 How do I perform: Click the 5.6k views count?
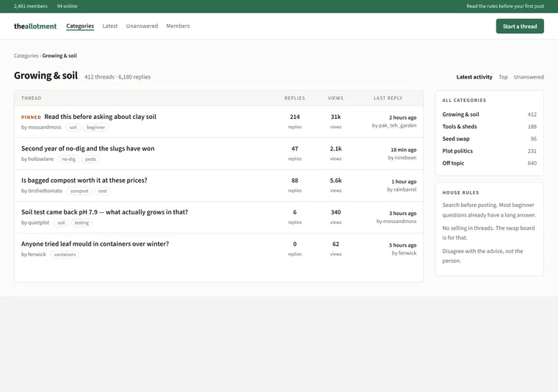coord(336,181)
